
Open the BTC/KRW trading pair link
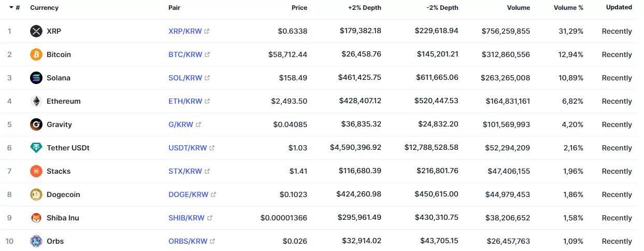click(x=185, y=54)
